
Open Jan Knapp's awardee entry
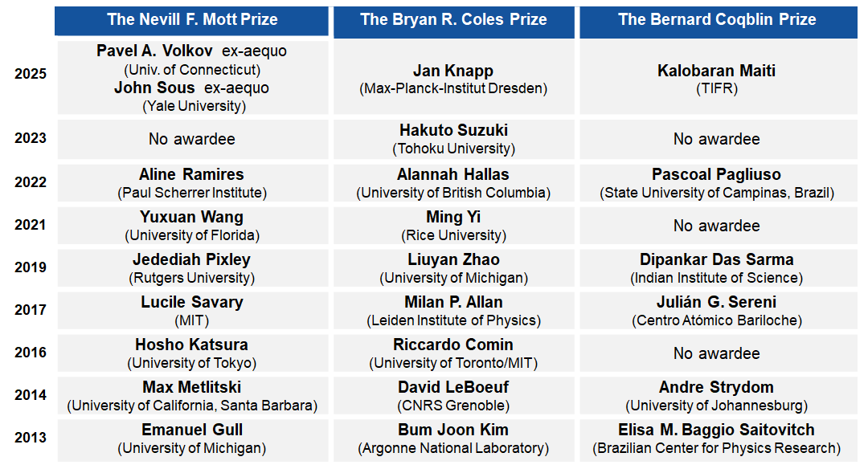[453, 71]
